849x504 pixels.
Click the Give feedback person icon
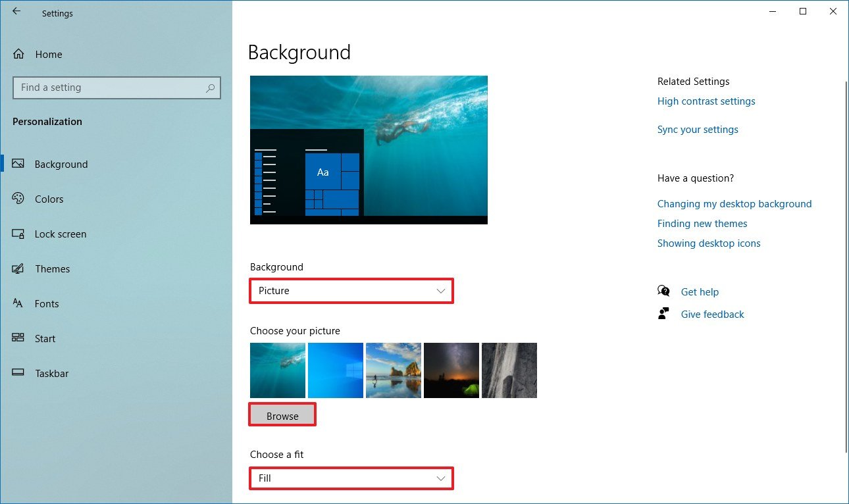click(663, 314)
